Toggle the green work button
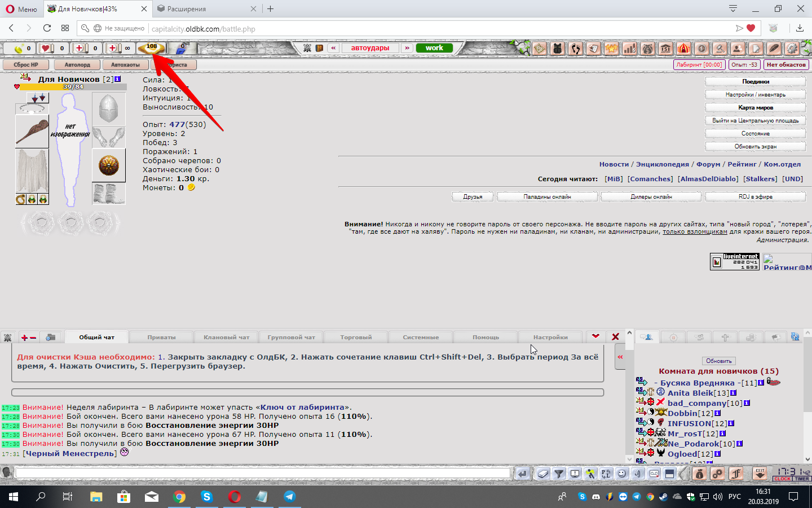The width and height of the screenshot is (812, 508). 434,48
